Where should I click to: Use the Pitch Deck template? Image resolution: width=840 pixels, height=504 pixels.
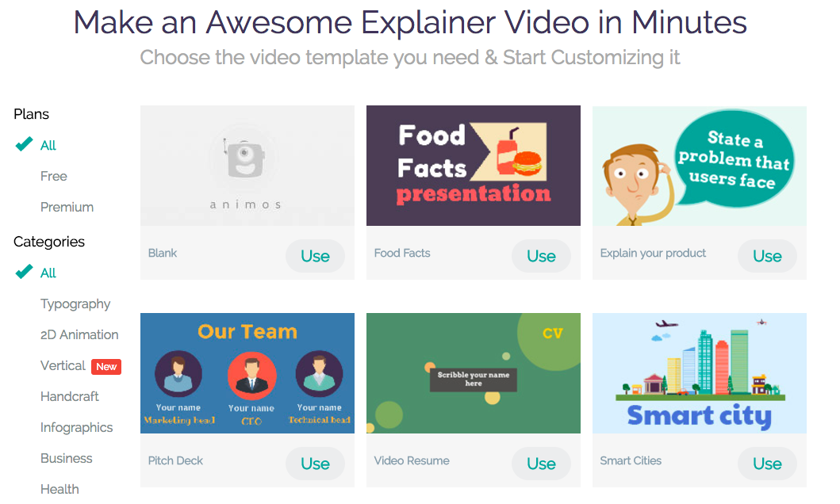[315, 464]
